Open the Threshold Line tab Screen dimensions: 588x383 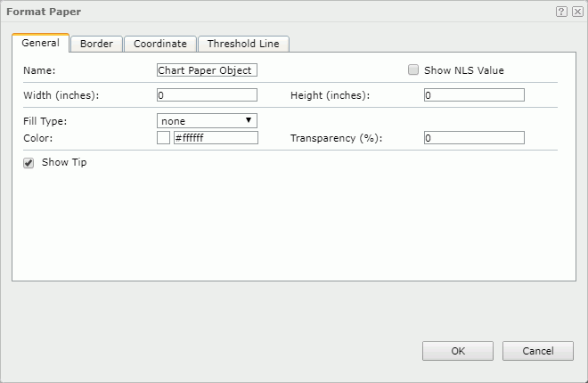pos(243,44)
